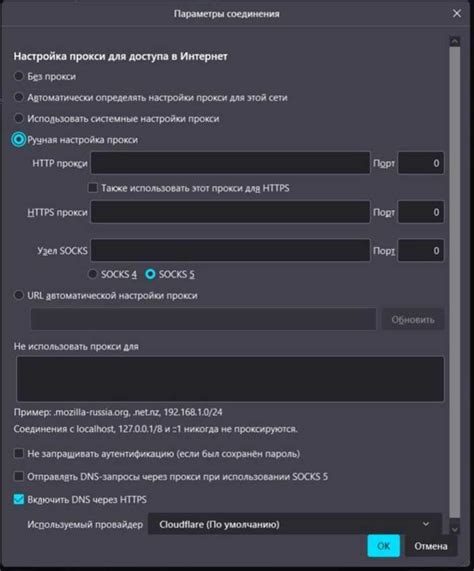Click the scrollbar down arrow
Image resolution: width=474 pixels, height=571 pixels.
pyautogui.click(x=454, y=529)
